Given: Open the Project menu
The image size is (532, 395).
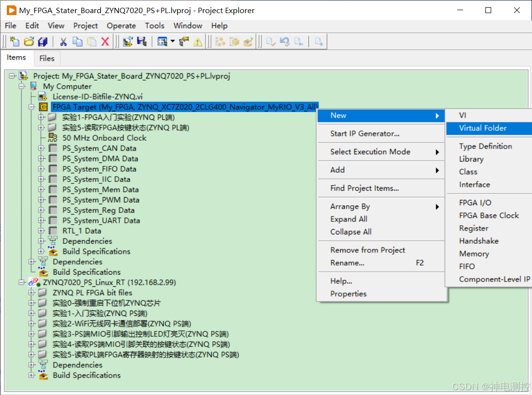Looking at the screenshot, I should pos(86,26).
